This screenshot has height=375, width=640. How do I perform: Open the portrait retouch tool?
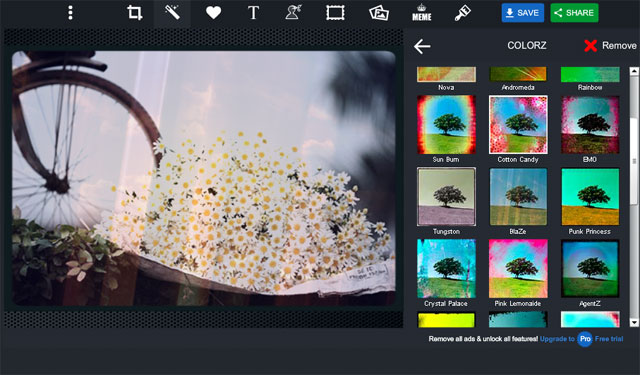coord(293,13)
